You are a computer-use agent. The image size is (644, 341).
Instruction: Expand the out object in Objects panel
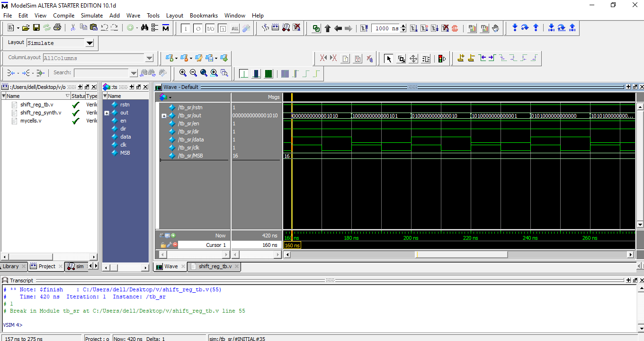107,113
